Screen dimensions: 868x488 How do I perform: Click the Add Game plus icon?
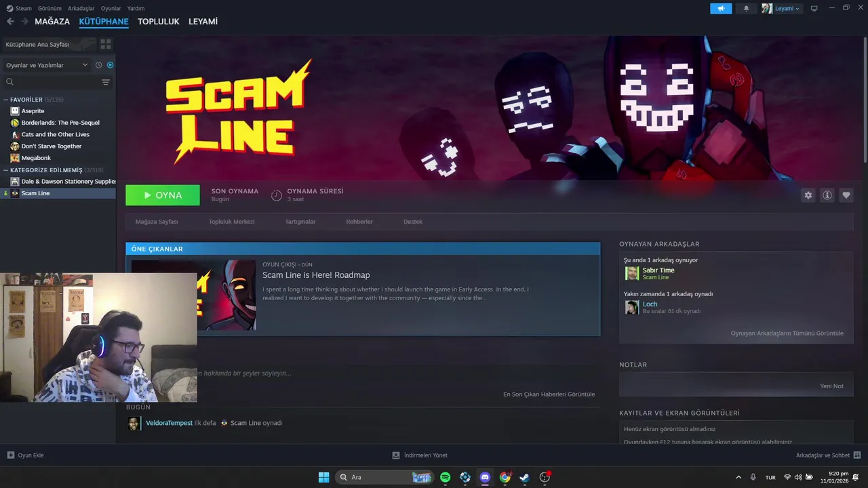pyautogui.click(x=10, y=455)
